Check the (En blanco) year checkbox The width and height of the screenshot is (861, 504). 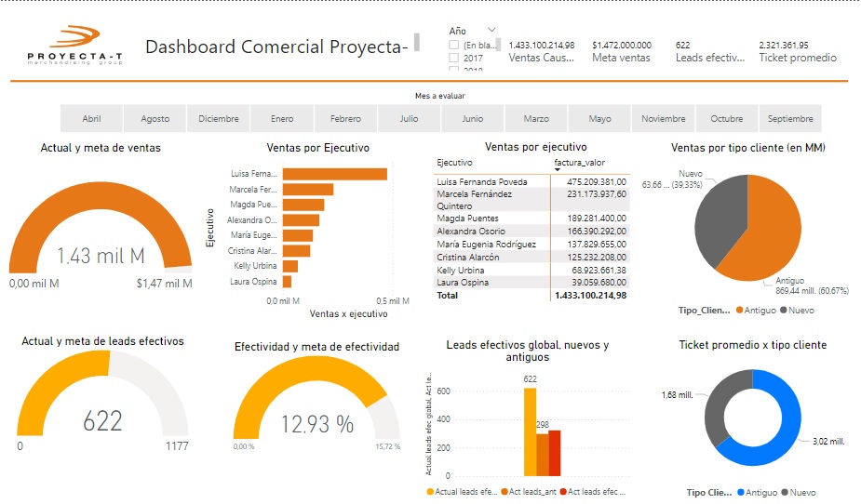453,45
